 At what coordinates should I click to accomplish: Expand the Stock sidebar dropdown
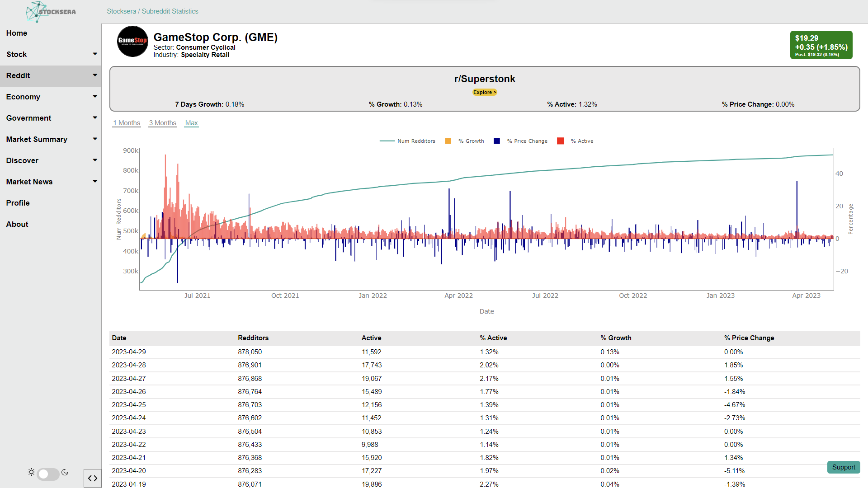point(94,54)
